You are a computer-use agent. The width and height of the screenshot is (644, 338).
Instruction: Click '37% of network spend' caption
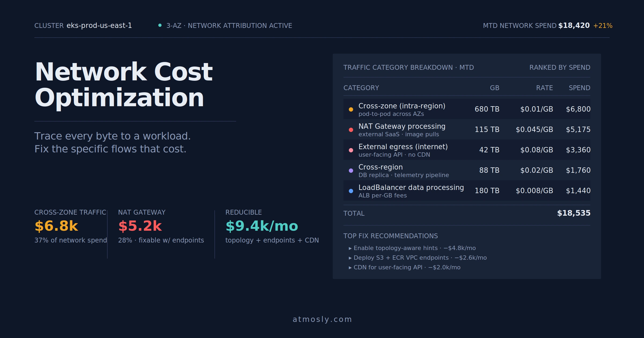click(71, 240)
